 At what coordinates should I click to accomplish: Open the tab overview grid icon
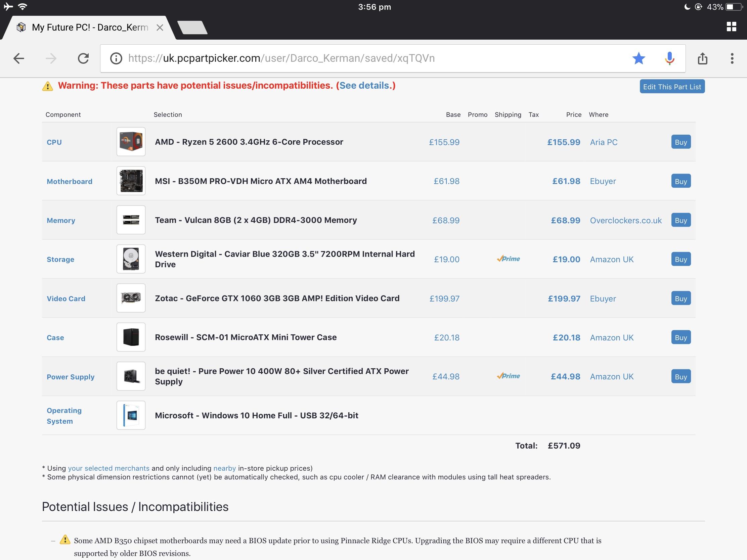(732, 26)
